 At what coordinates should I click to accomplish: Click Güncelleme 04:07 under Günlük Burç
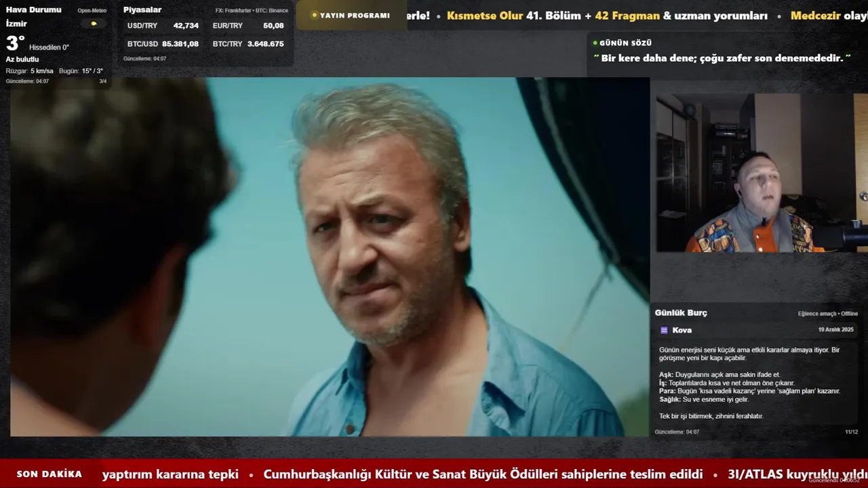[x=677, y=432]
